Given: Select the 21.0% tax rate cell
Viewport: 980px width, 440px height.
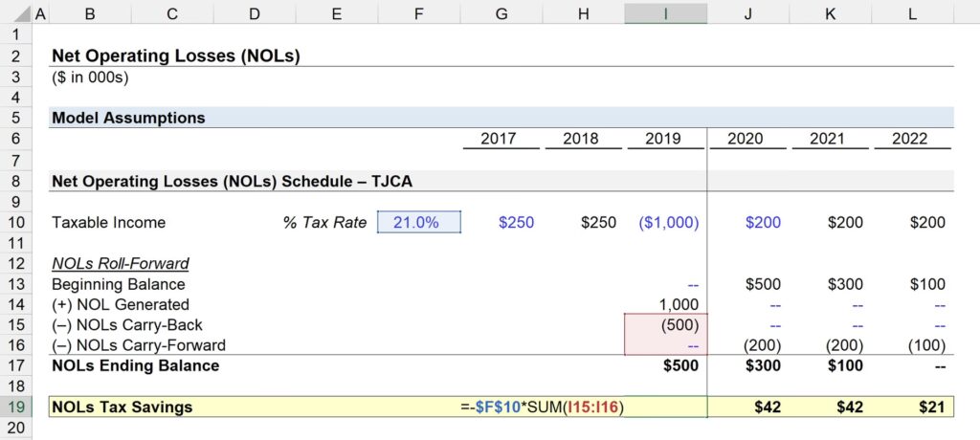Looking at the screenshot, I should point(419,223).
